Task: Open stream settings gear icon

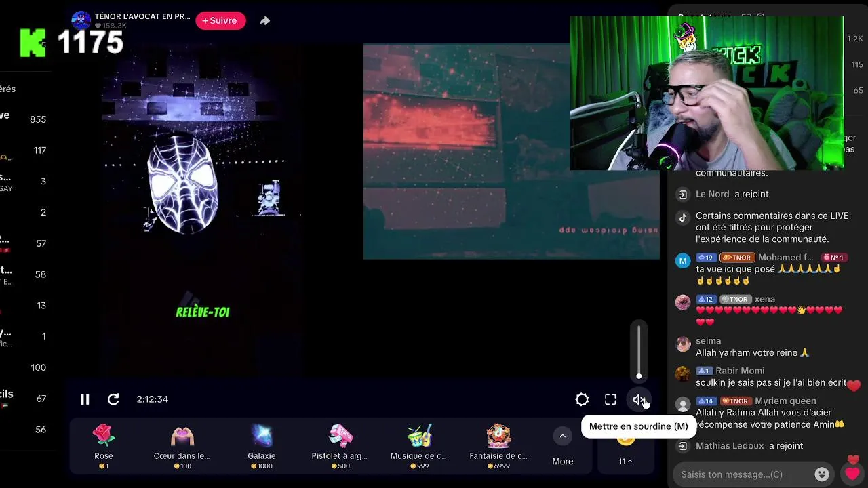Action: click(582, 400)
